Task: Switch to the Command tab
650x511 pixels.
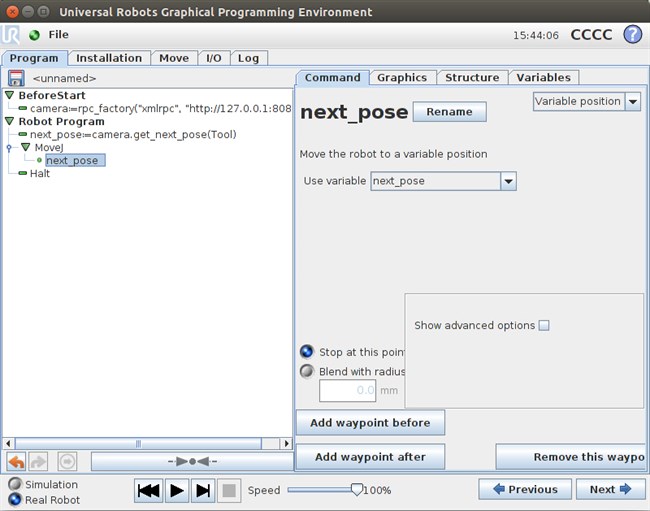Action: pos(332,77)
